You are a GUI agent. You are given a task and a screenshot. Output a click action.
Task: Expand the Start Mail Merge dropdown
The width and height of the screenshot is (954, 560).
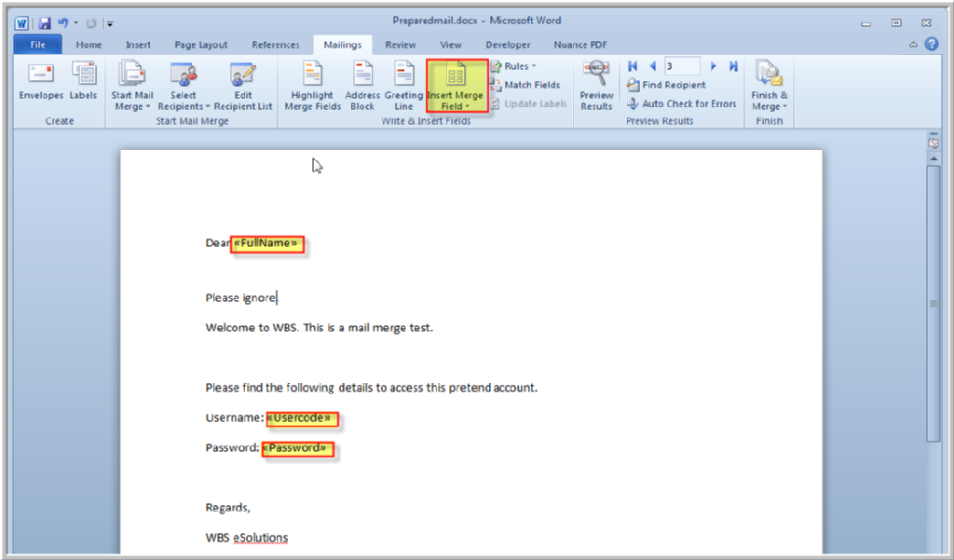point(132,85)
